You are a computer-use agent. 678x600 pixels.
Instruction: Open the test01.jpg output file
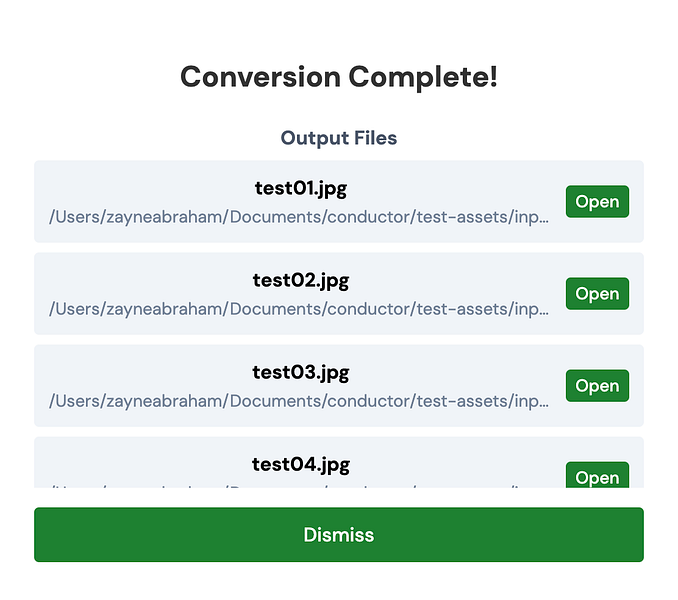tap(597, 202)
